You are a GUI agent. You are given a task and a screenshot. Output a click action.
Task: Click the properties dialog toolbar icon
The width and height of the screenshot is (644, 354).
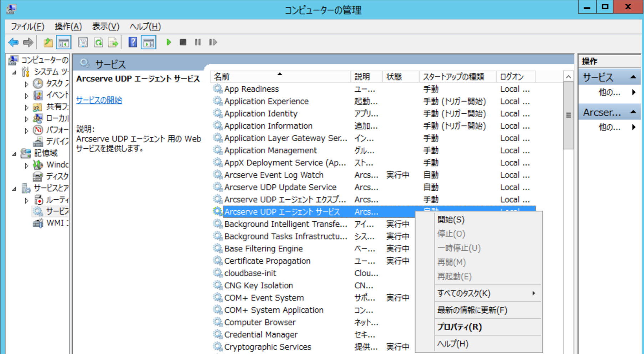83,42
